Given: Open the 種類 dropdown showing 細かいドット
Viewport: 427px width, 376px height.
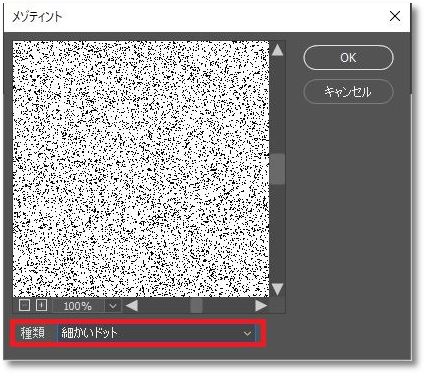Looking at the screenshot, I should pos(157,333).
